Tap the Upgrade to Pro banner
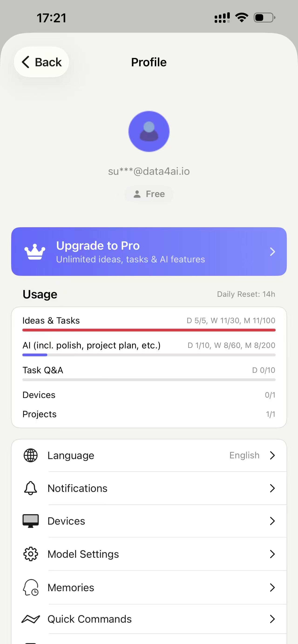The image size is (298, 644). click(x=149, y=251)
